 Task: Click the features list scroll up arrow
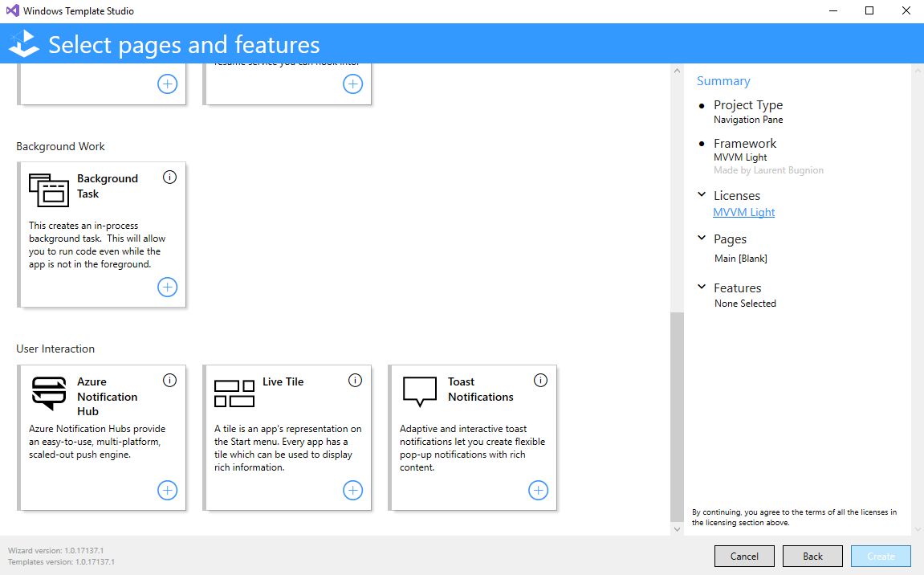pos(677,71)
